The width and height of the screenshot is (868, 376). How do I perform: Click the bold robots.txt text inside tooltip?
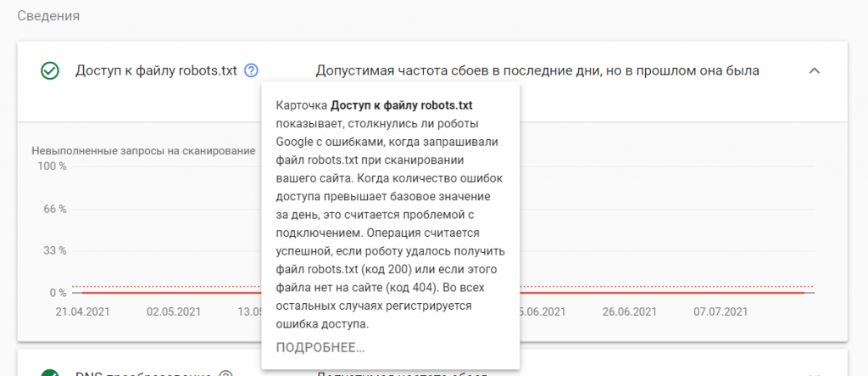pyautogui.click(x=402, y=105)
